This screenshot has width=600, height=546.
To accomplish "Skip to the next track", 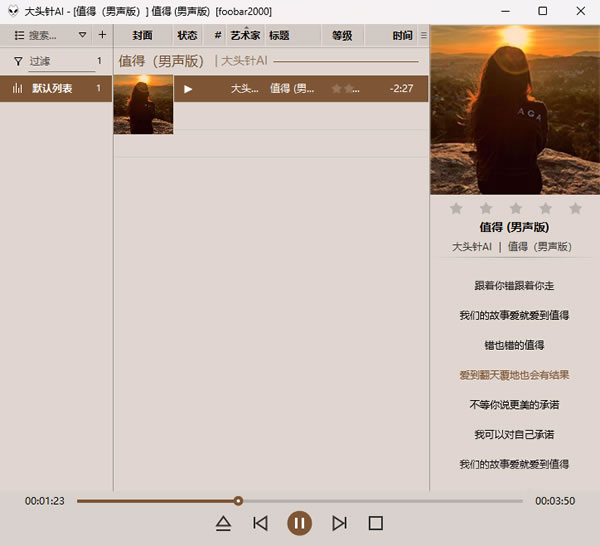I will 339,523.
